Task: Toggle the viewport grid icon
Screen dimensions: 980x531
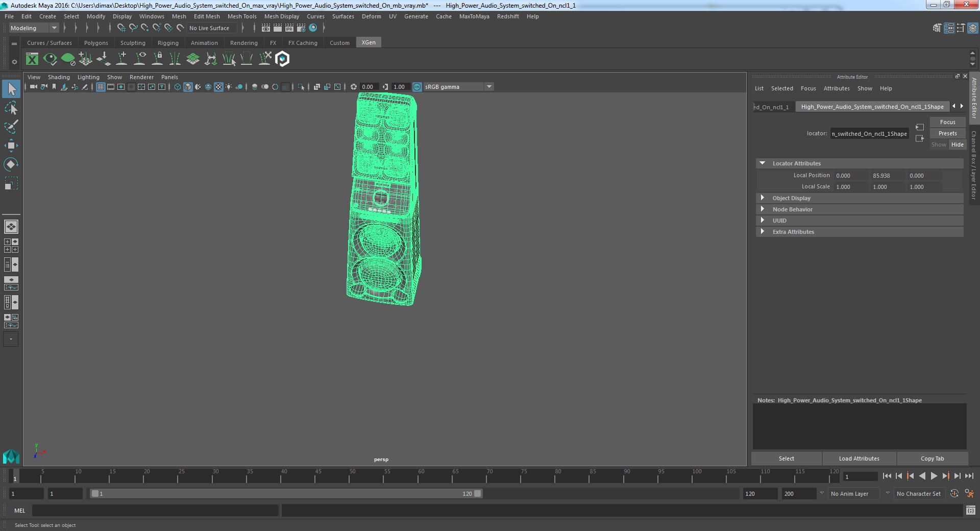Action: 101,87
